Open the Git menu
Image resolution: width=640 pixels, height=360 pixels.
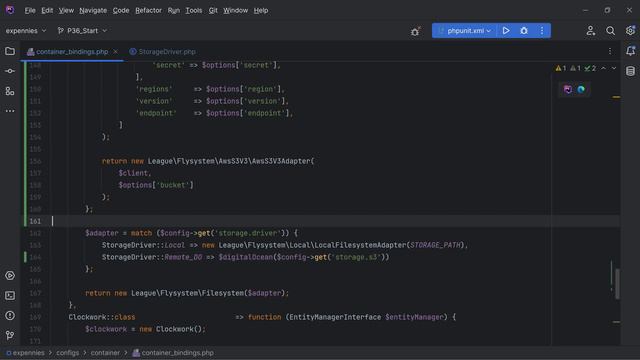[x=213, y=10]
